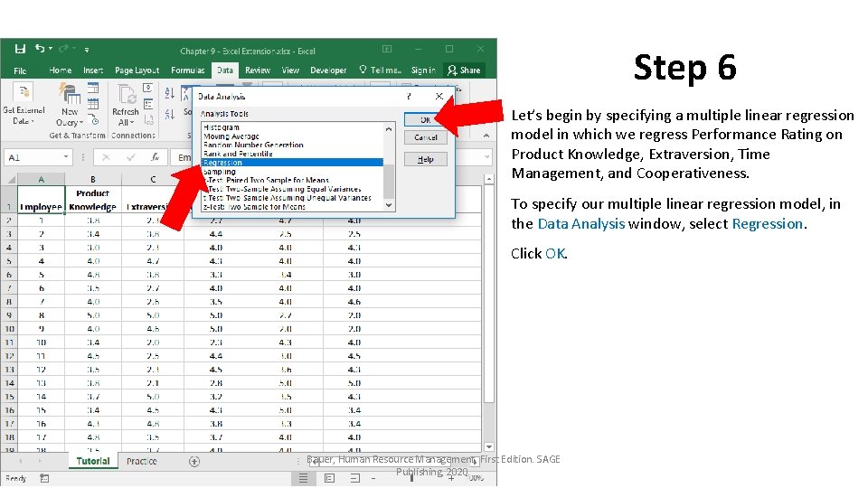Click the worksheet vertical scroll down arrow
Viewport: 868px width, 488px height.
pyautogui.click(x=489, y=446)
